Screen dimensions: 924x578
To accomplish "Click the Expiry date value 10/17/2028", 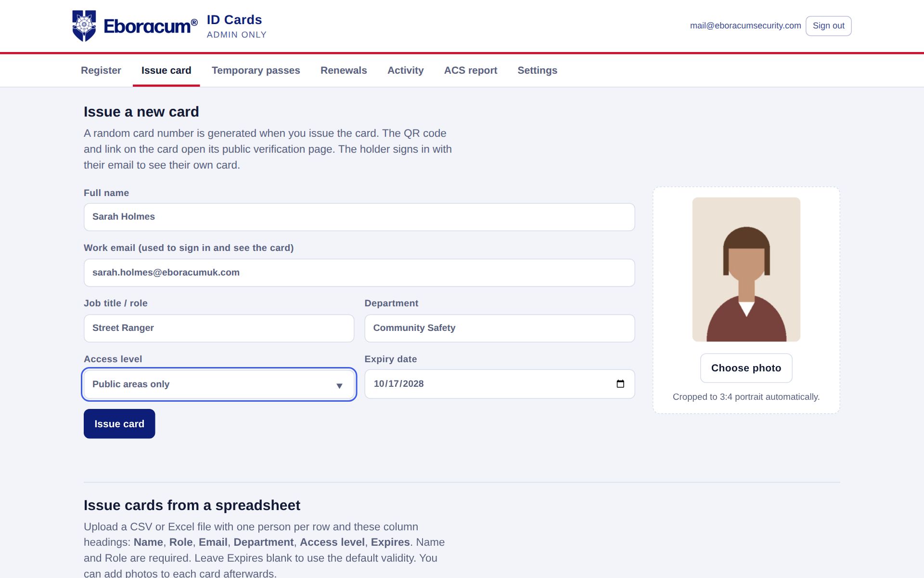I will click(398, 384).
